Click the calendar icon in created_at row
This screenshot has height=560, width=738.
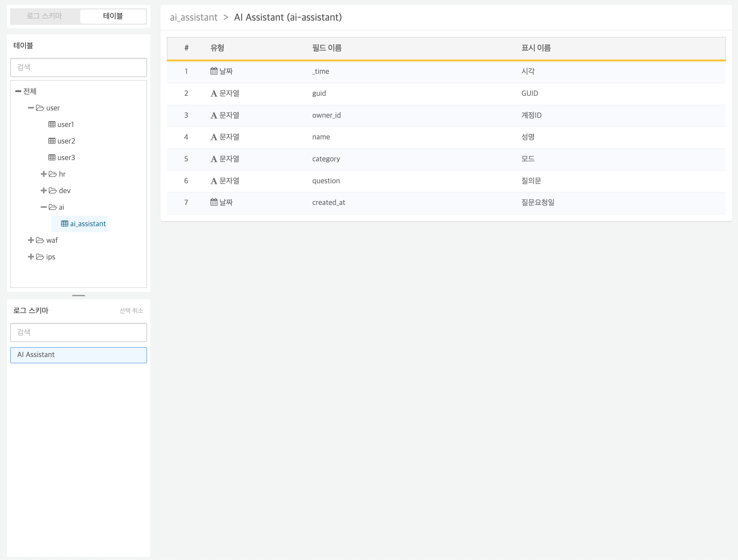[214, 202]
